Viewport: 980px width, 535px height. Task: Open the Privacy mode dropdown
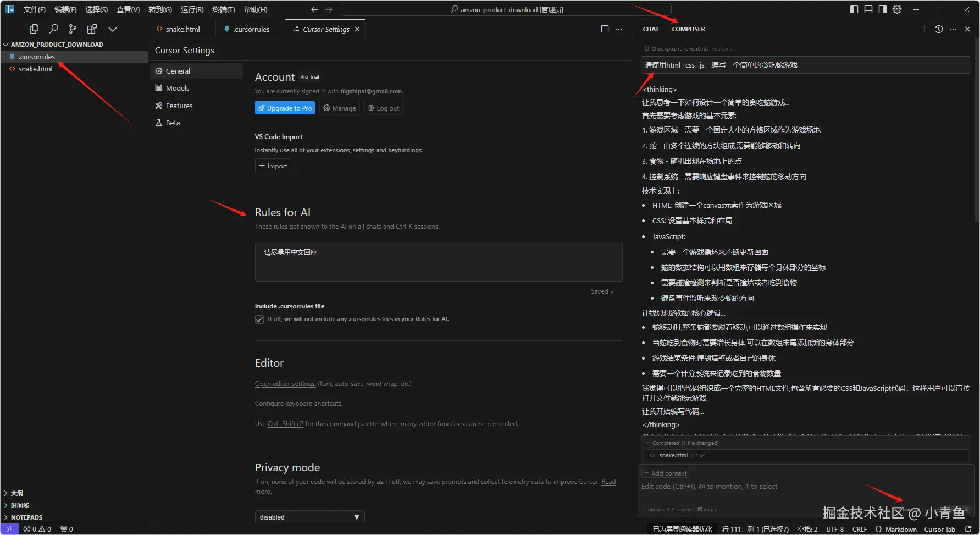[x=309, y=517]
